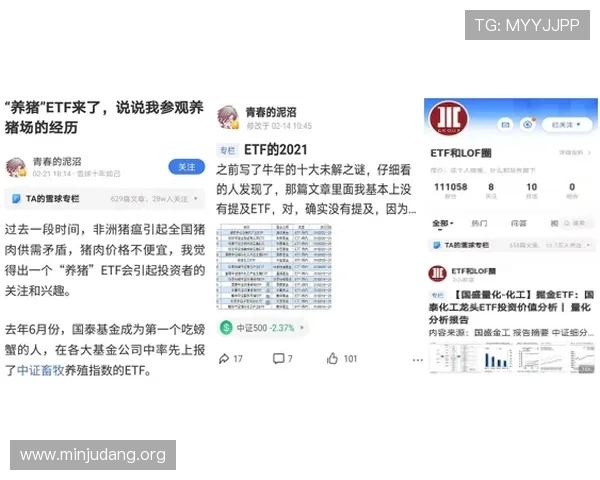Tap the 关注 follow button beside 青春的泥沼

186,167
